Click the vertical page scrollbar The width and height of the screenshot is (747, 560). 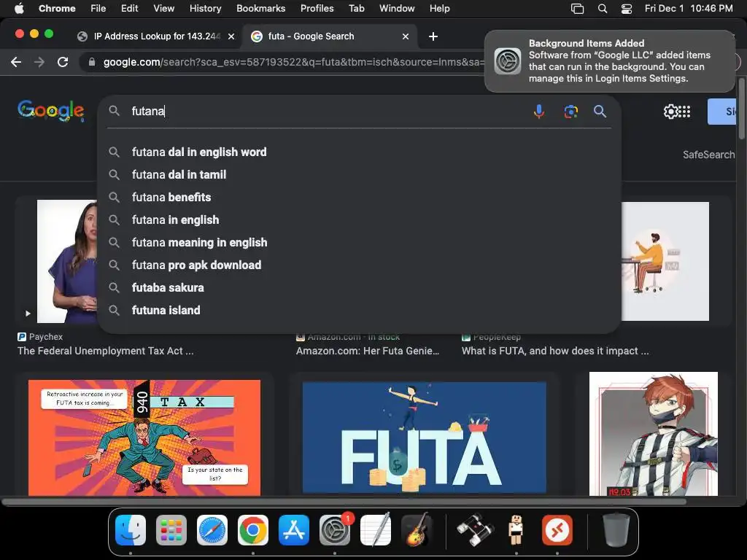[741, 109]
